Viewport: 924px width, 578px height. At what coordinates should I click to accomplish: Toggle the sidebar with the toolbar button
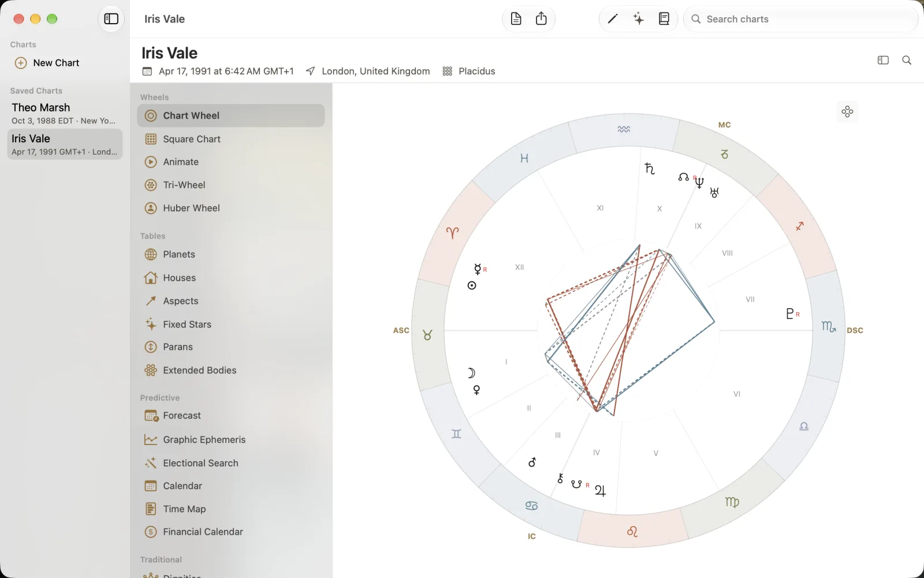pyautogui.click(x=111, y=19)
